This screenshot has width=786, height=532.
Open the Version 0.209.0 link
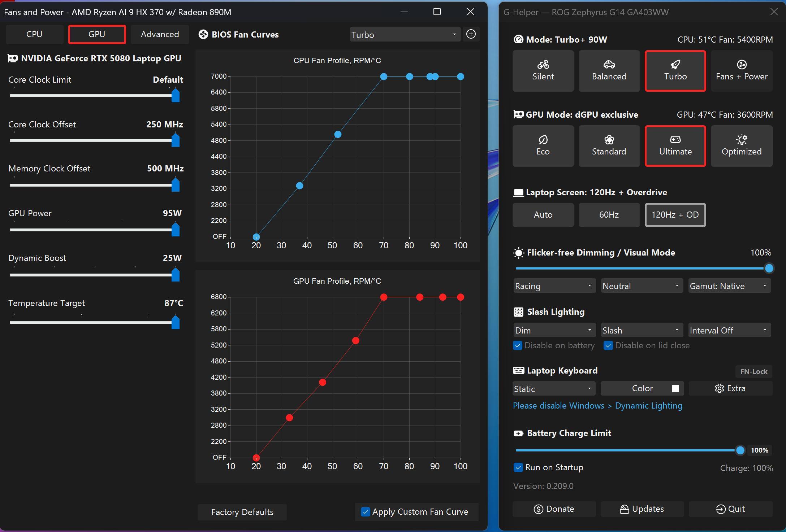[543, 486]
